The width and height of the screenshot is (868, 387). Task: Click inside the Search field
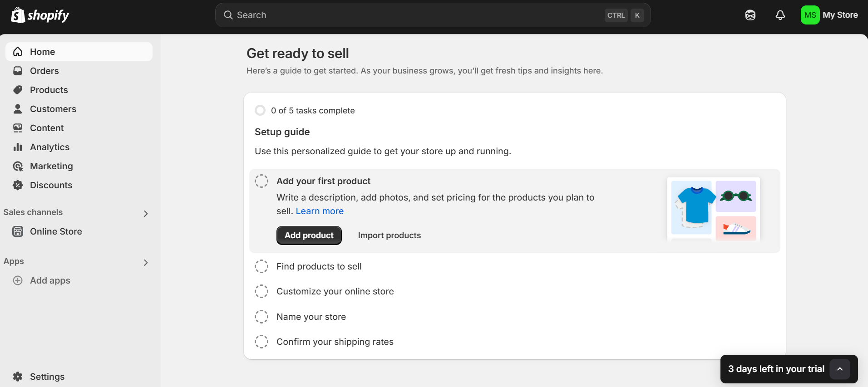click(409, 15)
